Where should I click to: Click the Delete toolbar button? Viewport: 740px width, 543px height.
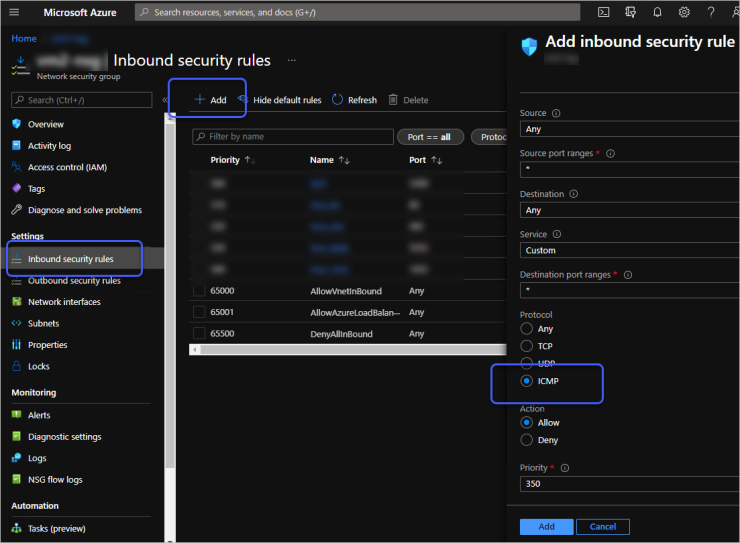[x=409, y=100]
